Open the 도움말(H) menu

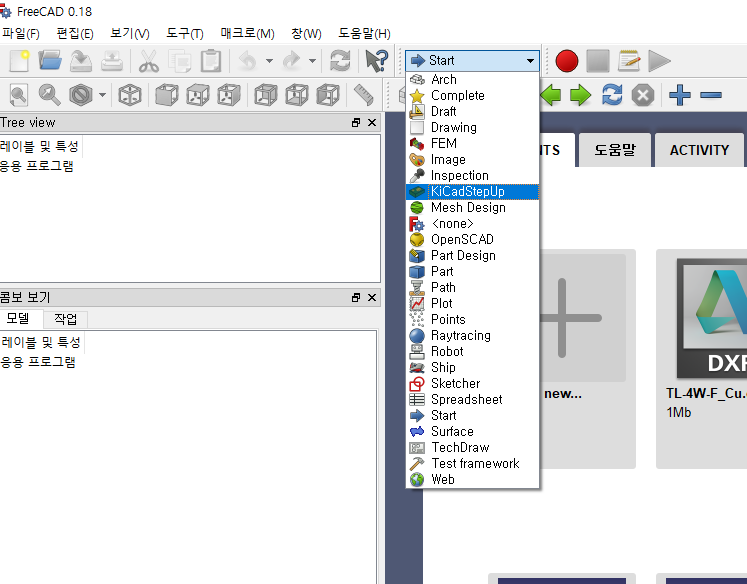pos(364,33)
